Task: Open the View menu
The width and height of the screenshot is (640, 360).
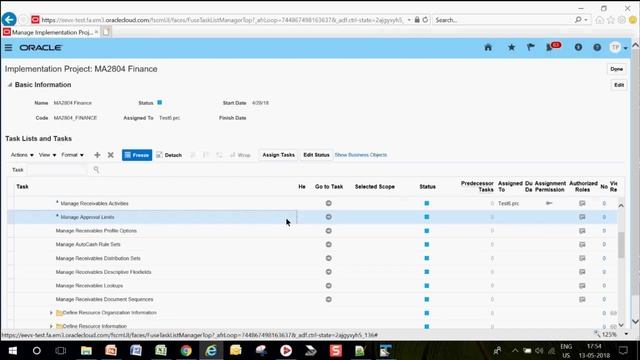Action: click(x=47, y=155)
